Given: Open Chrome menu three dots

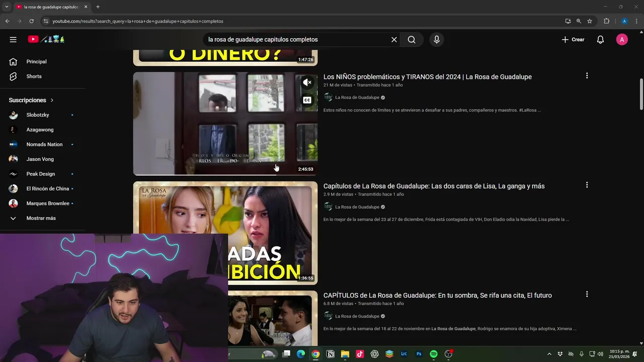Looking at the screenshot, I should coord(636,21).
